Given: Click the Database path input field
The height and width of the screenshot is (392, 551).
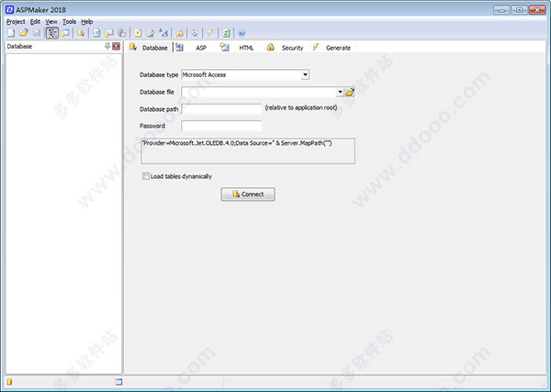Looking at the screenshot, I should point(221,109).
